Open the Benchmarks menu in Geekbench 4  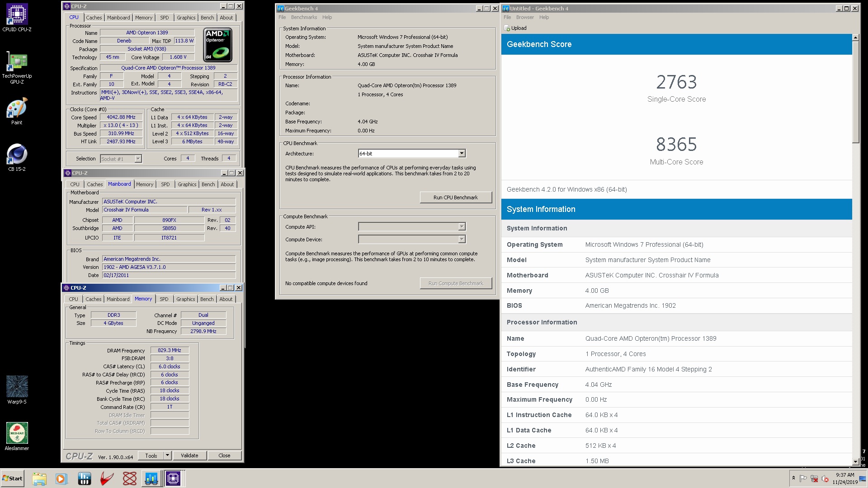[x=304, y=17]
